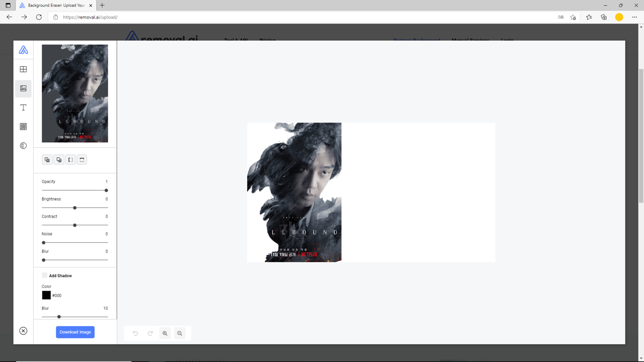The height and width of the screenshot is (362, 644).
Task: Open the layout grid panel in the sidebar
Action: (23, 69)
